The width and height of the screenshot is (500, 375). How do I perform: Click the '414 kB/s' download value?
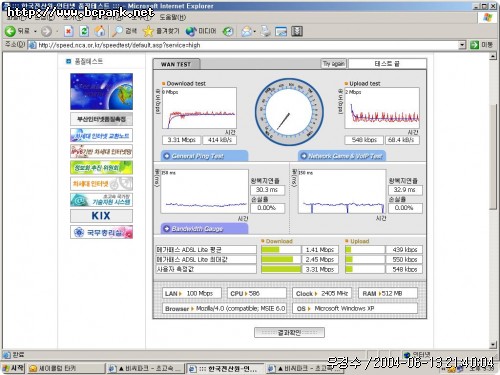(x=220, y=140)
